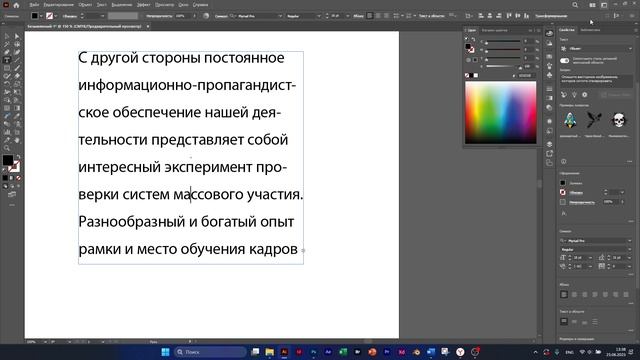Open Photoshop from the Windows taskbar
The image size is (640, 360).
pos(313,352)
